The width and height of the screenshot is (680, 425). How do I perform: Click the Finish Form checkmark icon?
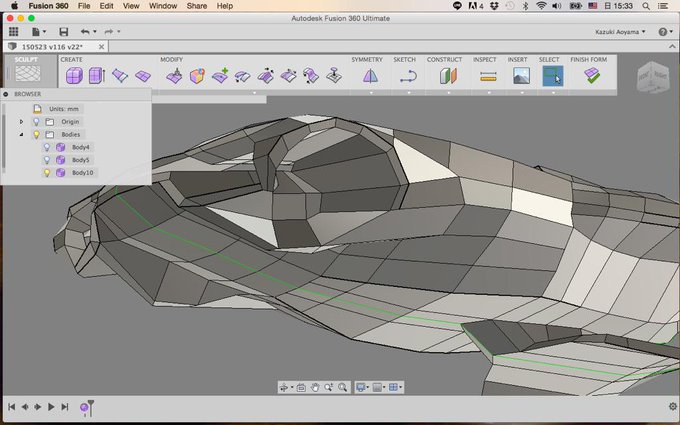(x=593, y=76)
